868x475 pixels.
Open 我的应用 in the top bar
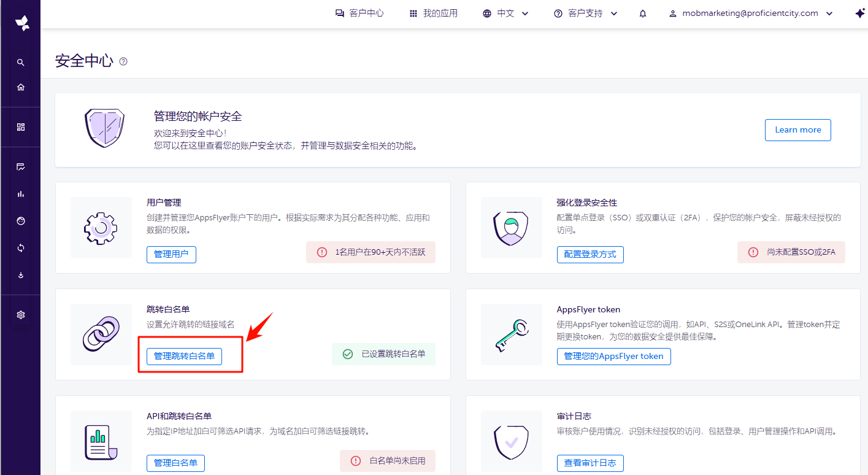click(x=433, y=14)
